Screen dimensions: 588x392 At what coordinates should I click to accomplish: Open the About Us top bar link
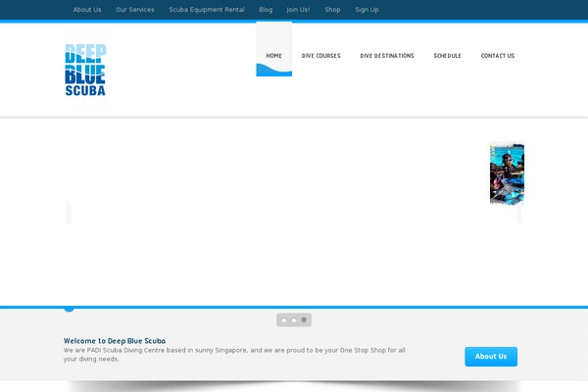[x=87, y=10]
